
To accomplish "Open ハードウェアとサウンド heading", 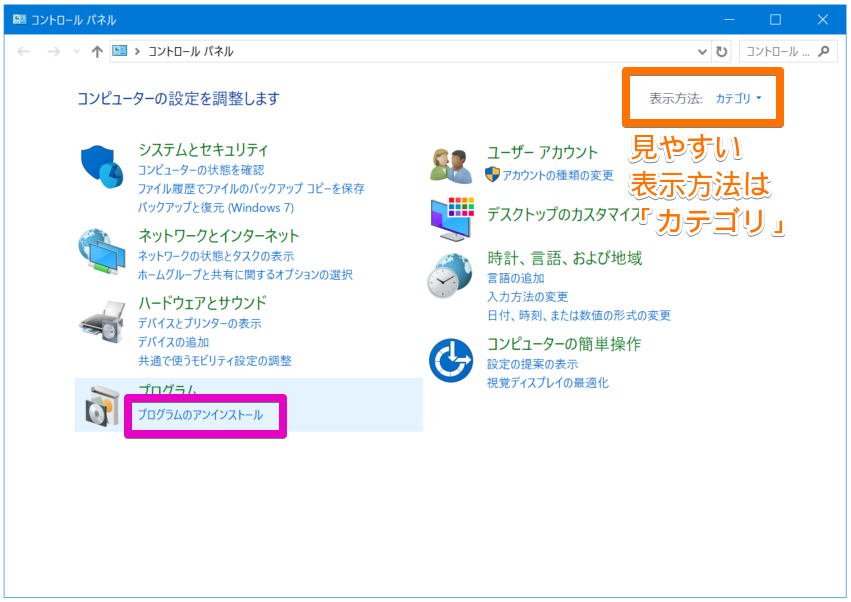I will (202, 302).
